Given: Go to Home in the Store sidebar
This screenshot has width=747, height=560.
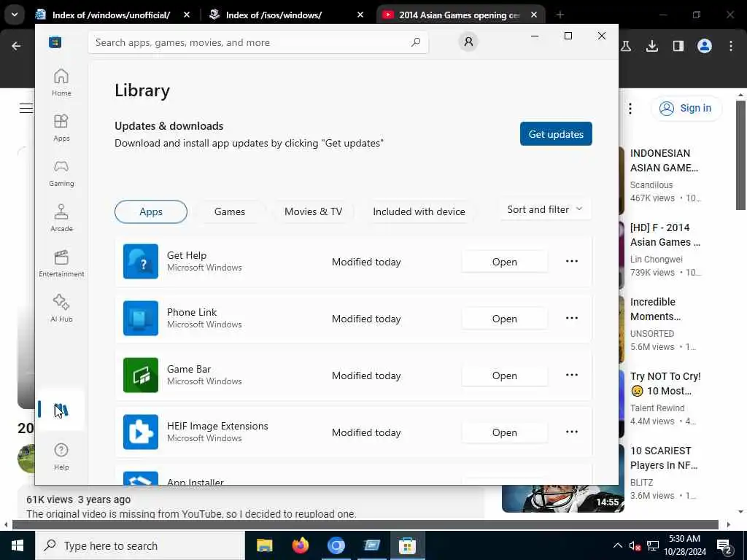Looking at the screenshot, I should click(61, 82).
